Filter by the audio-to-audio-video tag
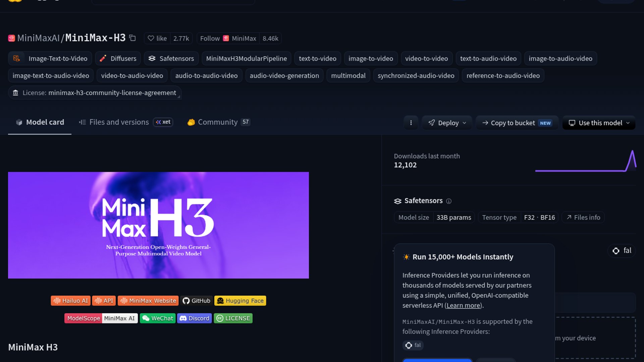 tap(206, 75)
